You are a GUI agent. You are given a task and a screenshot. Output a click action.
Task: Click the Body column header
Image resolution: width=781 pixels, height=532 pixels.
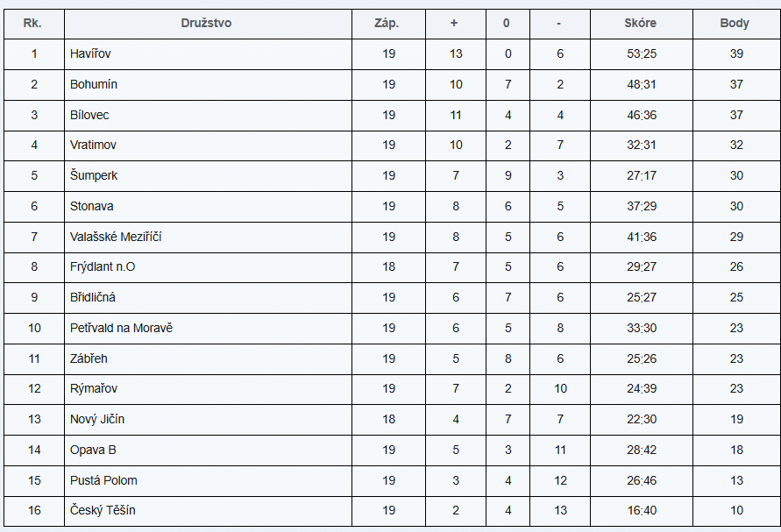[x=735, y=24]
